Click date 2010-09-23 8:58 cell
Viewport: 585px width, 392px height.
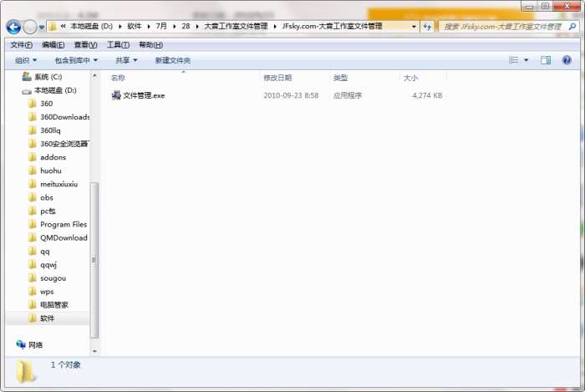coord(291,95)
